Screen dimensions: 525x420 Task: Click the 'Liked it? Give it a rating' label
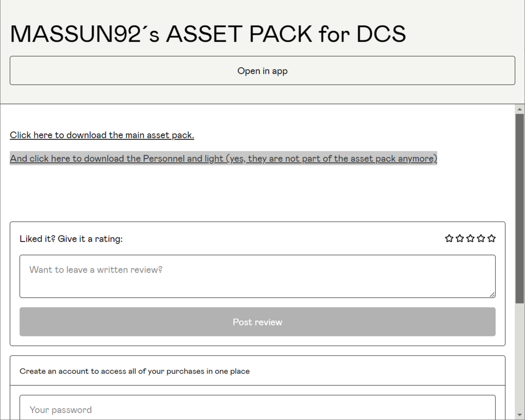pyautogui.click(x=71, y=239)
